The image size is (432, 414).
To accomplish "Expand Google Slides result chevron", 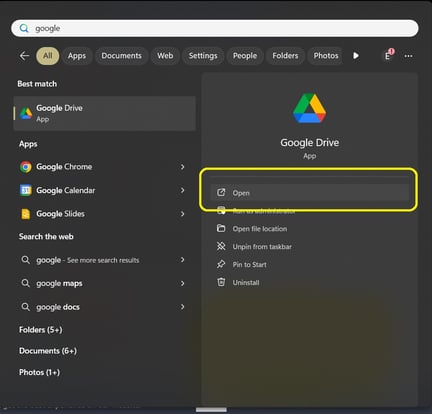I will click(x=182, y=214).
